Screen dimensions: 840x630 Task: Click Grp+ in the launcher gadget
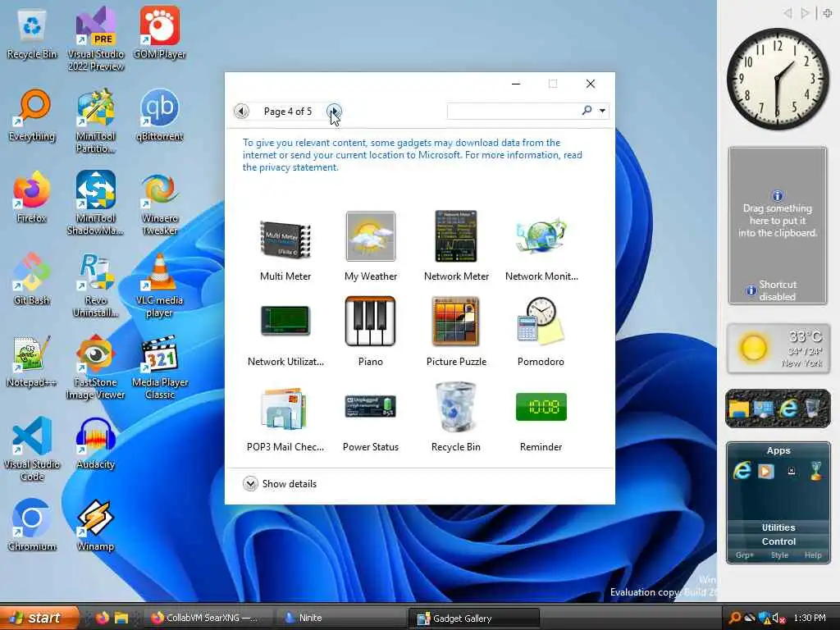click(745, 555)
